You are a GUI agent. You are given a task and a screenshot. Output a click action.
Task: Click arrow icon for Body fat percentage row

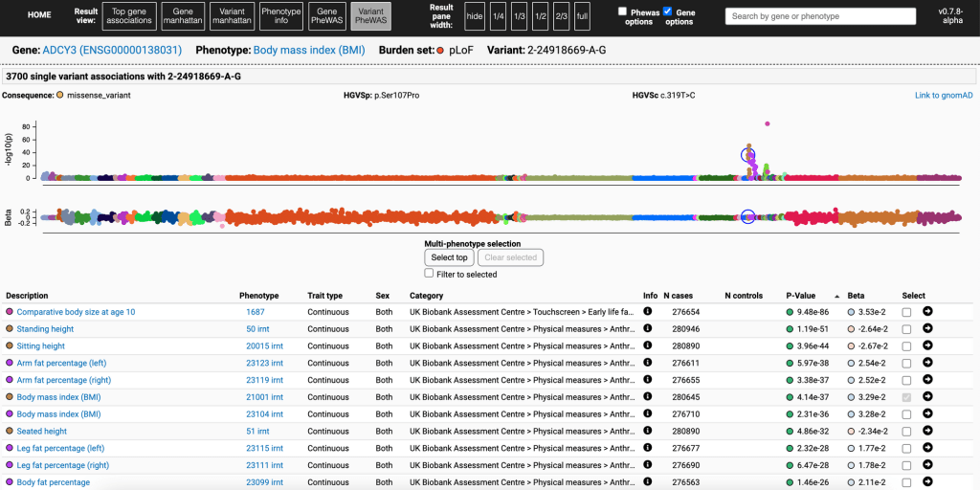927,482
